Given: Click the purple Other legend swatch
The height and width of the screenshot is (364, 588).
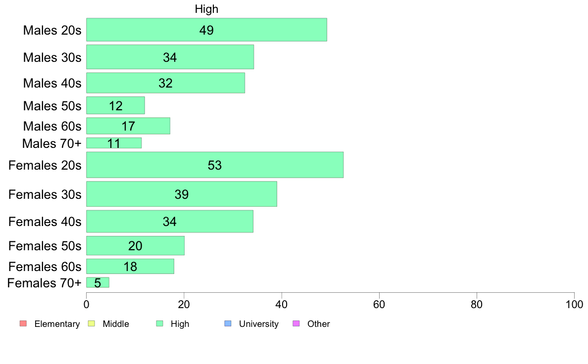Looking at the screenshot, I should click(x=296, y=323).
